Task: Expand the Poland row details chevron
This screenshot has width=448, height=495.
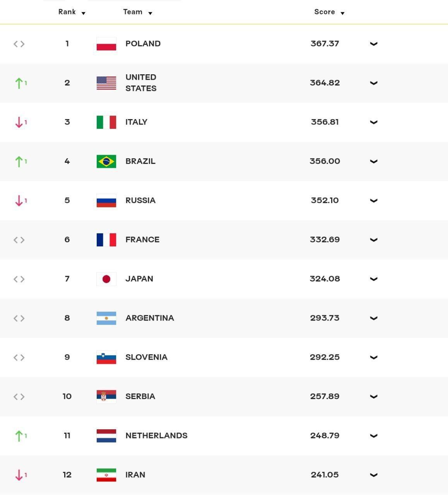Action: point(374,44)
